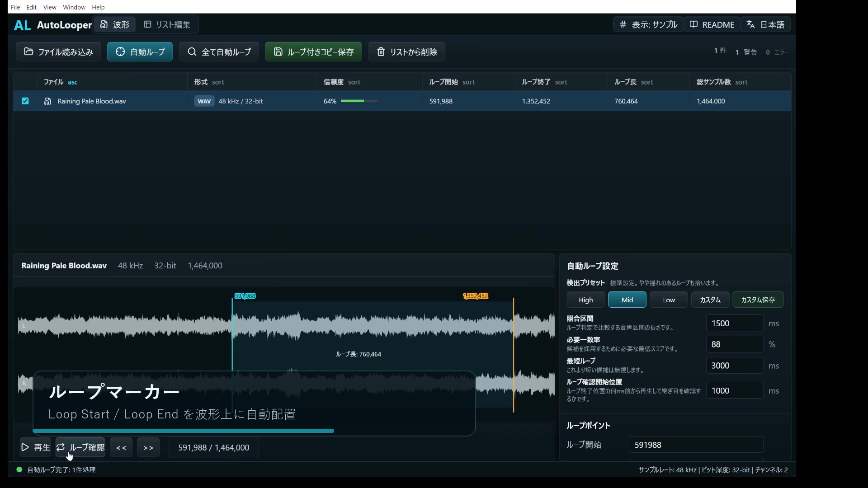Select the Low detection preset

click(x=669, y=300)
